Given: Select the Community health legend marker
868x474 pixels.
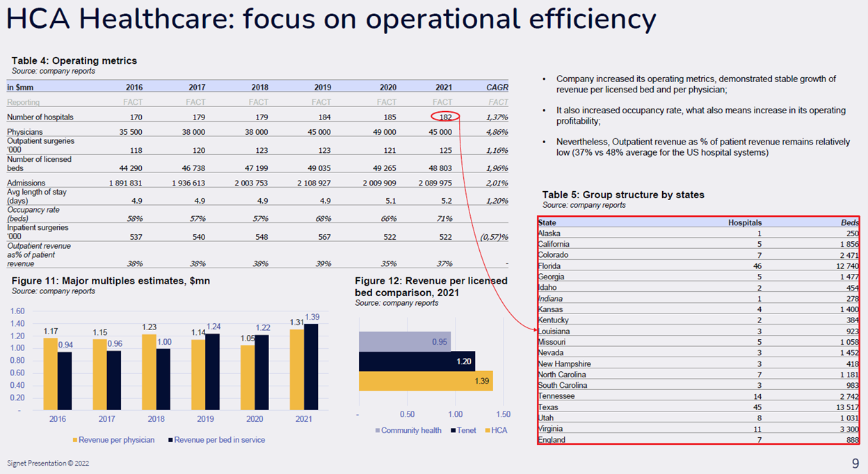Looking at the screenshot, I should 377,431.
